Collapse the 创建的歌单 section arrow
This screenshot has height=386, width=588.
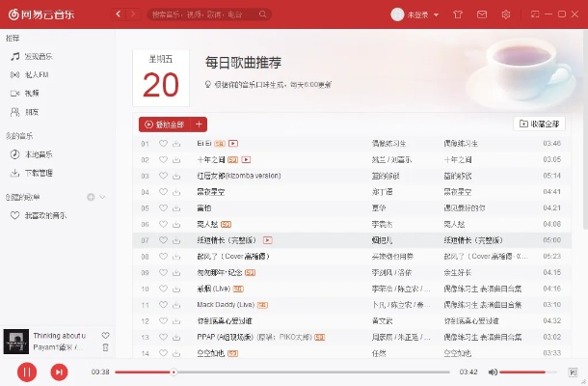(102, 197)
